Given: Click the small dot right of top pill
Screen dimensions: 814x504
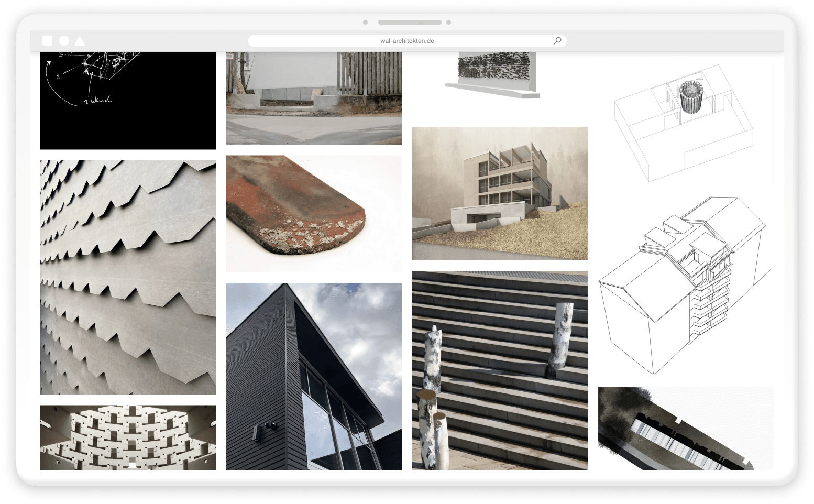Looking at the screenshot, I should 449,23.
